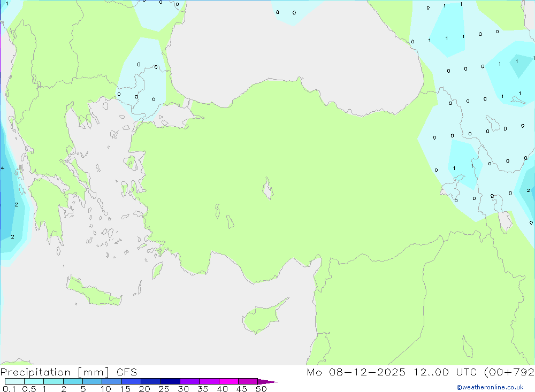Select the 0.5–1 mm legend color swatch

click(x=34, y=381)
